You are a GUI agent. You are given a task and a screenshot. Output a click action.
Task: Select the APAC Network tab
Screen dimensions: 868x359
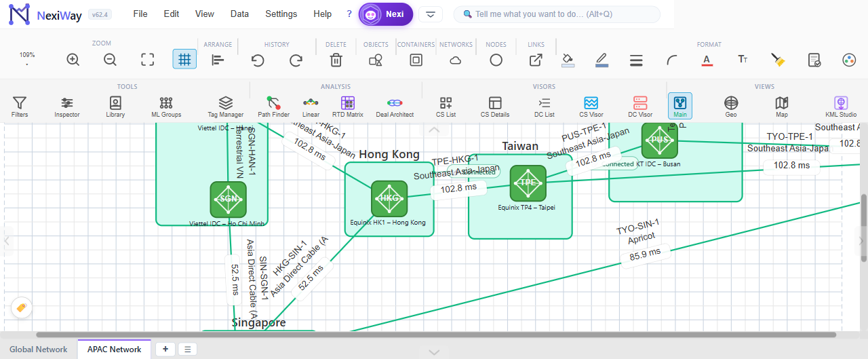click(115, 349)
